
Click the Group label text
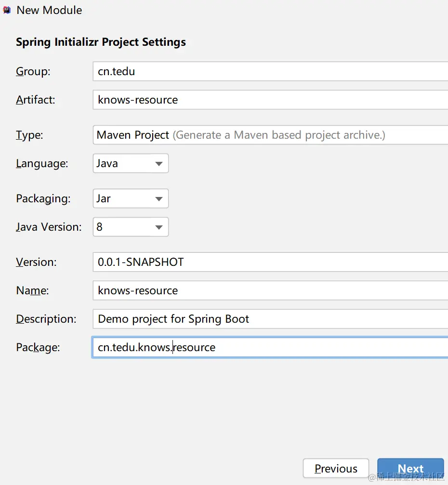33,72
